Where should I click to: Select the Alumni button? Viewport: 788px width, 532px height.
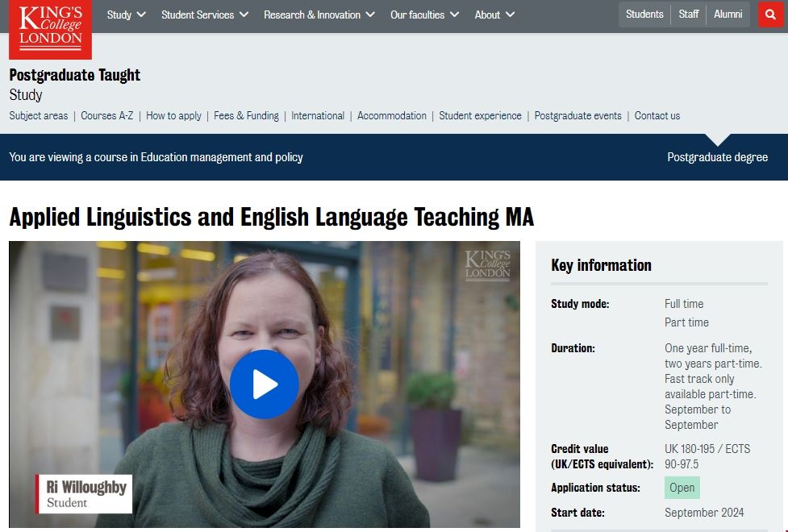pos(728,15)
